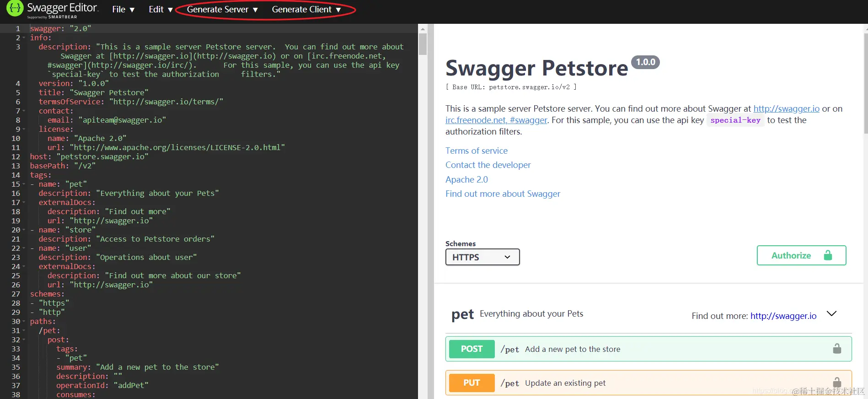Viewport: 868px width, 399px height.
Task: Click the version: "1.0.0" line
Action: pos(74,83)
